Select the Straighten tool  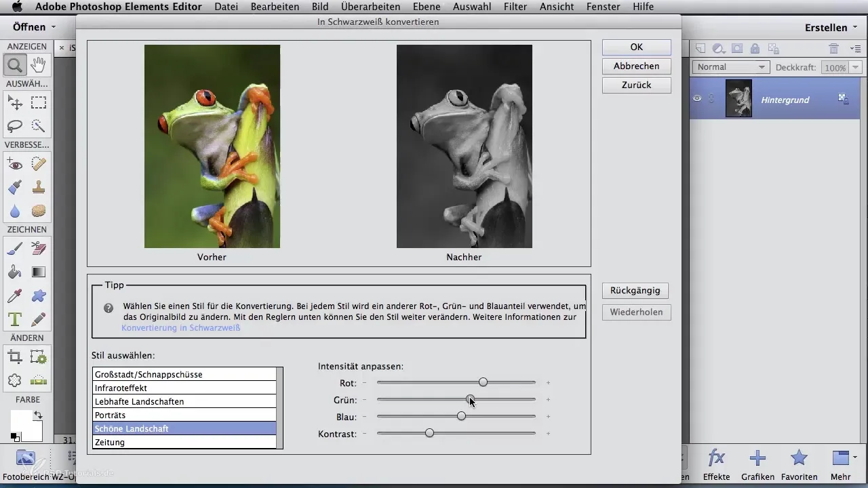click(x=39, y=380)
